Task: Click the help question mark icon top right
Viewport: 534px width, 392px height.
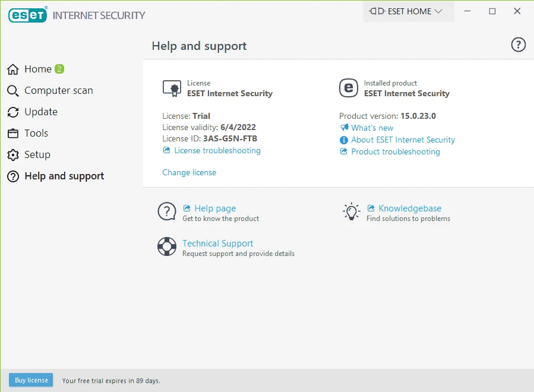Action: click(x=518, y=45)
